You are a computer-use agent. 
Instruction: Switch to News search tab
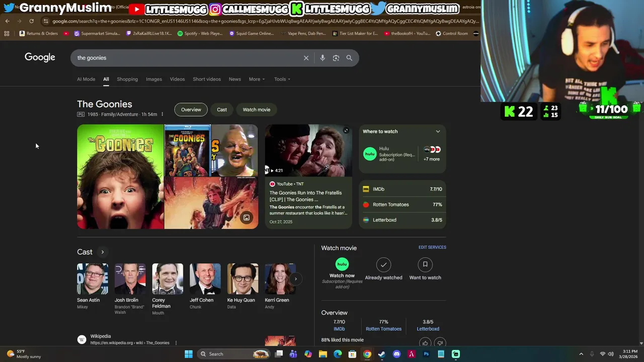coord(235,79)
